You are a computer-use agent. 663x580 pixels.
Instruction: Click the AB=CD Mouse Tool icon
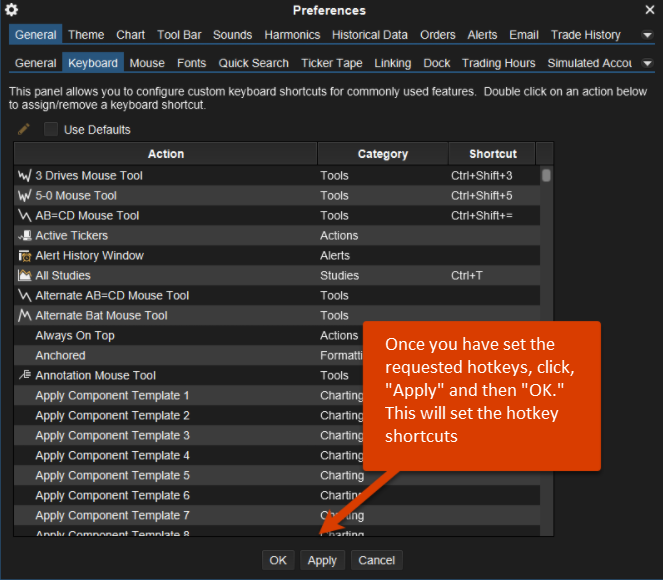pos(25,216)
